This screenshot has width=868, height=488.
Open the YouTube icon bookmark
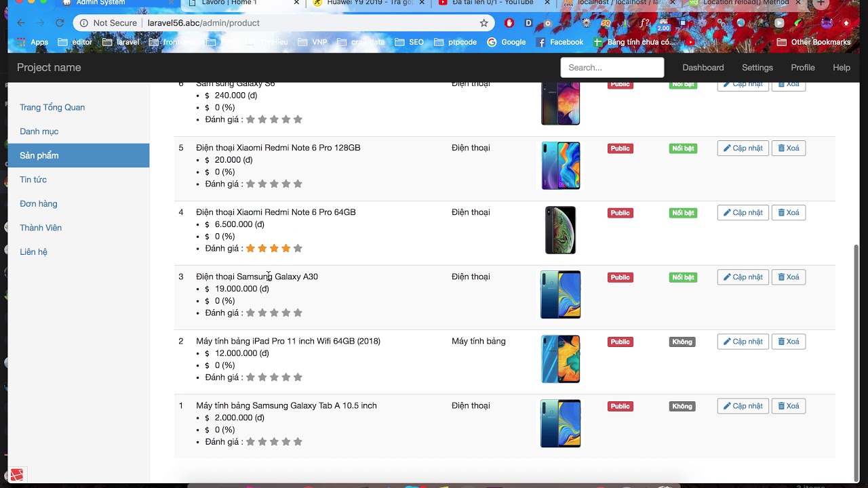click(x=690, y=42)
